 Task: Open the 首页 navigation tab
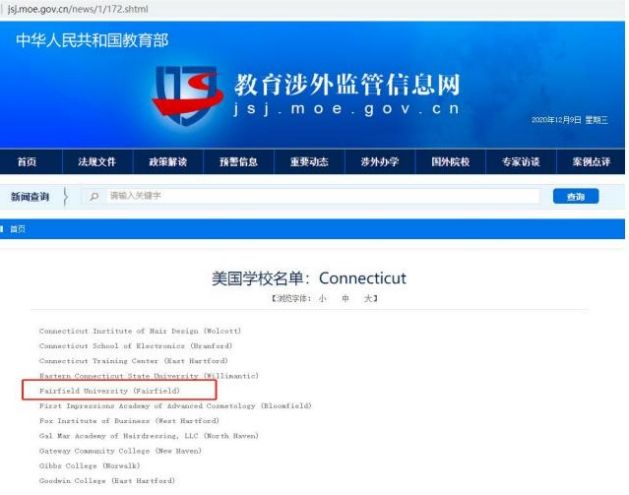click(27, 162)
